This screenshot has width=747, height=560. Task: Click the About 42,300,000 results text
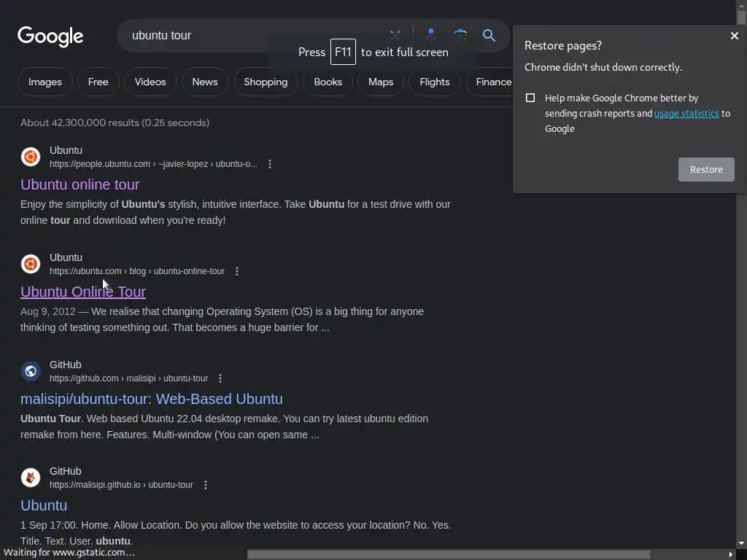(x=115, y=122)
